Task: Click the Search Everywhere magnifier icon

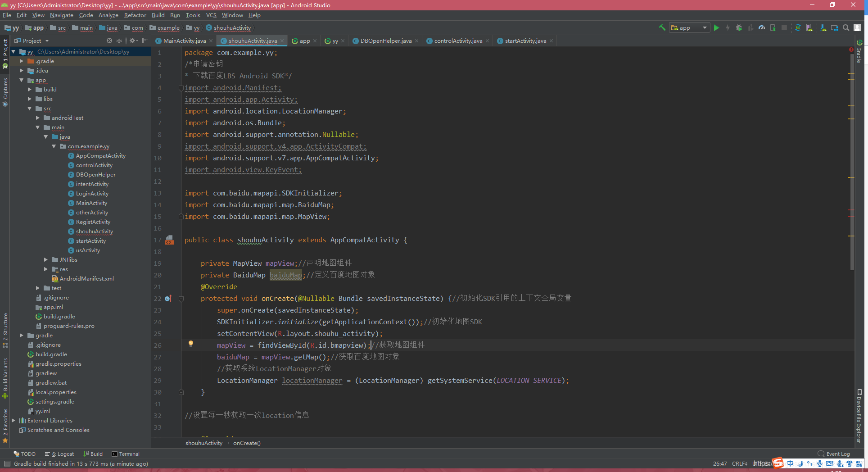Action: tap(846, 27)
